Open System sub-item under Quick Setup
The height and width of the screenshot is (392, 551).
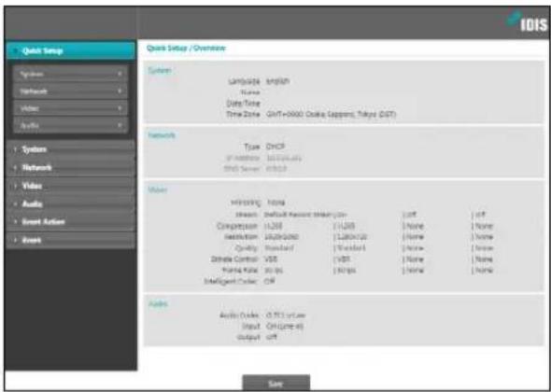click(x=70, y=74)
